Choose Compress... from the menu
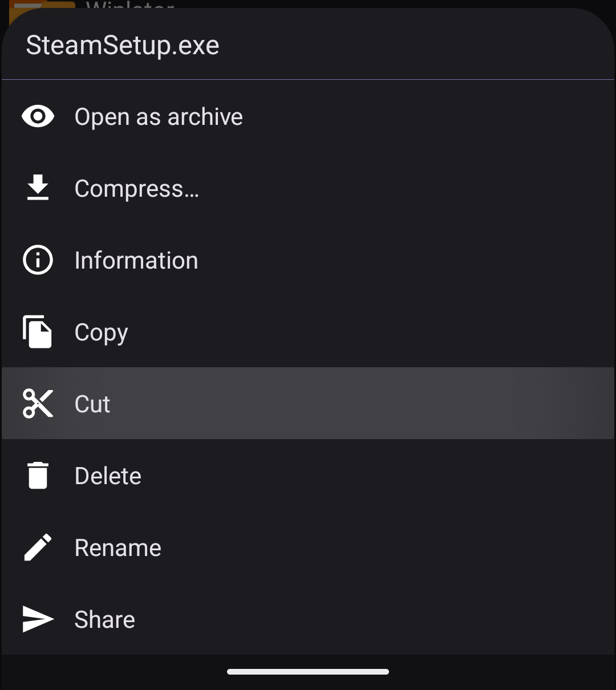The image size is (616, 690). (x=137, y=189)
